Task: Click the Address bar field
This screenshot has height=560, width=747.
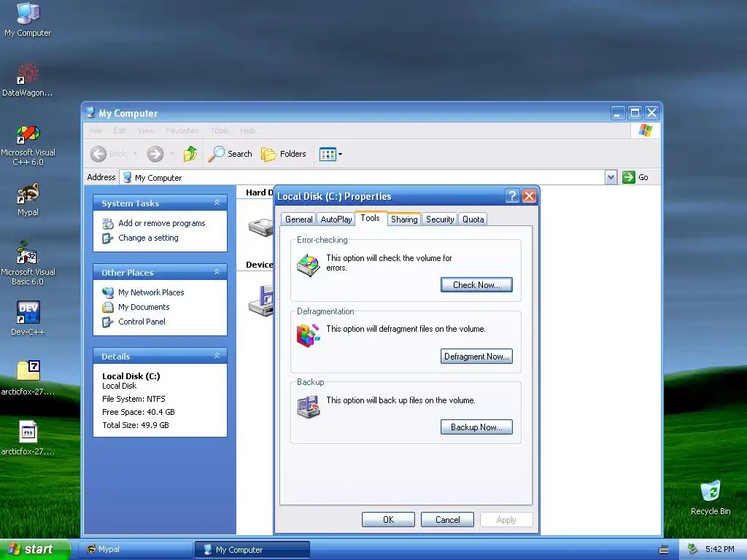Action: coord(362,177)
